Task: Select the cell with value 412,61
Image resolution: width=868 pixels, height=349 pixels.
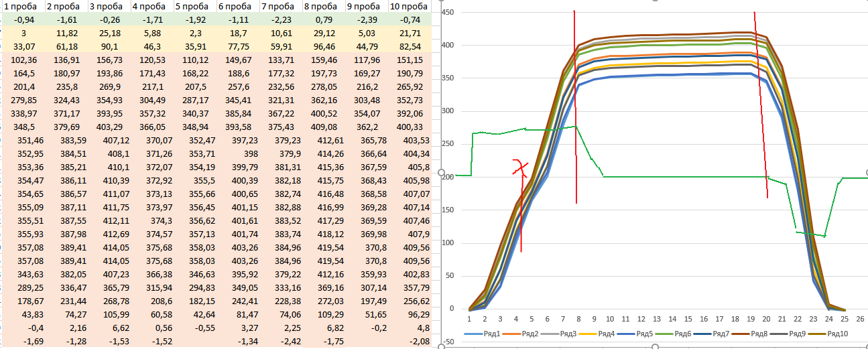Action: click(324, 140)
